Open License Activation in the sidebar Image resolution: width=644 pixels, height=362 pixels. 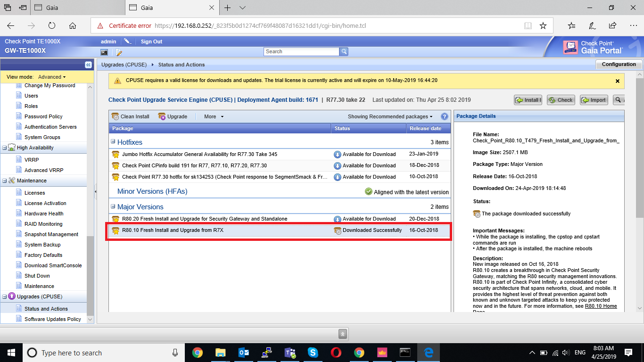45,203
